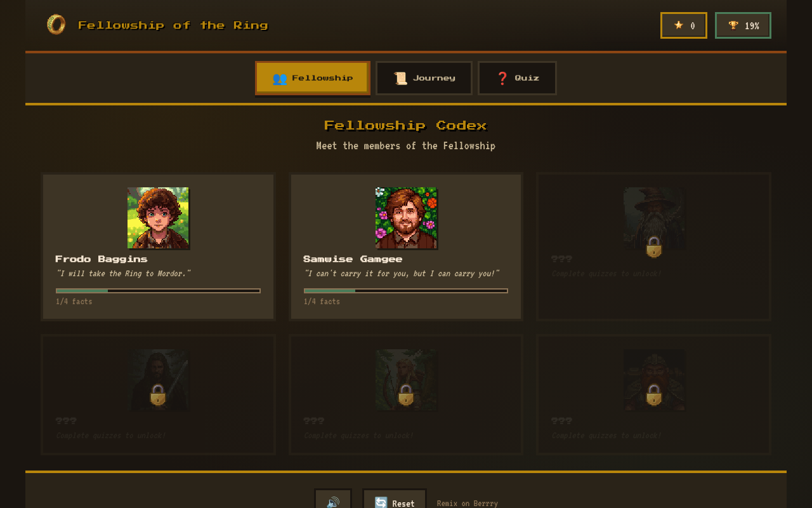Select the Fellowship tab
This screenshot has height=508, width=812.
pyautogui.click(x=313, y=78)
